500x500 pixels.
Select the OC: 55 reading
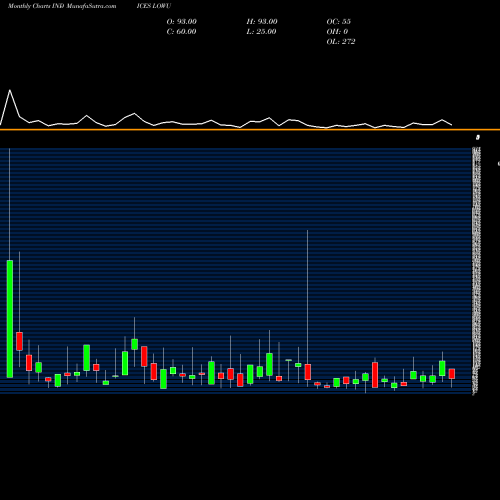[x=339, y=22]
